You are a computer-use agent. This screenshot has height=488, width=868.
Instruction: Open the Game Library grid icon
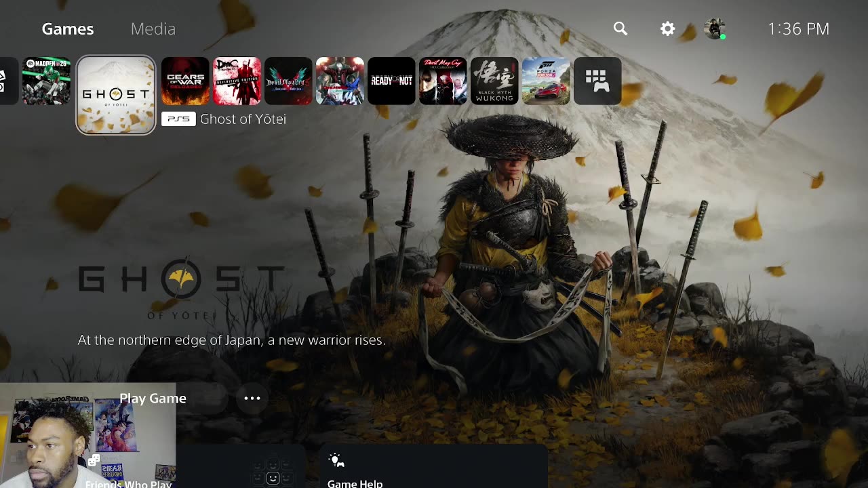tap(597, 81)
